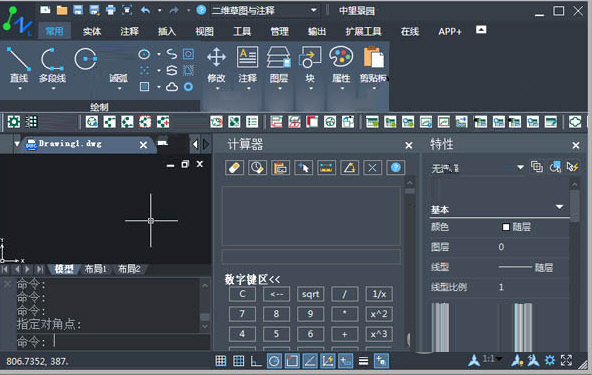The height and width of the screenshot is (375, 592).
Task: Click the calculator intersection X icon
Action: tap(372, 167)
